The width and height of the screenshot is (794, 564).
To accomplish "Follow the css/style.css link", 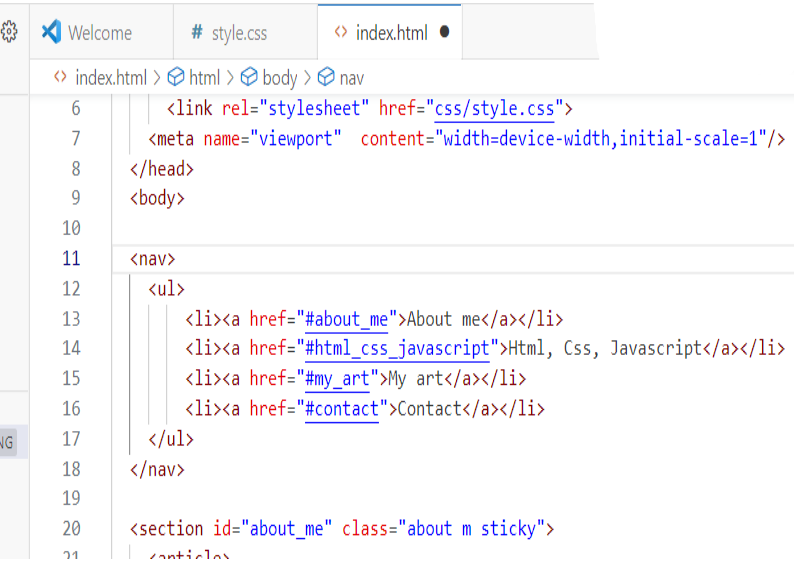I will [x=494, y=108].
